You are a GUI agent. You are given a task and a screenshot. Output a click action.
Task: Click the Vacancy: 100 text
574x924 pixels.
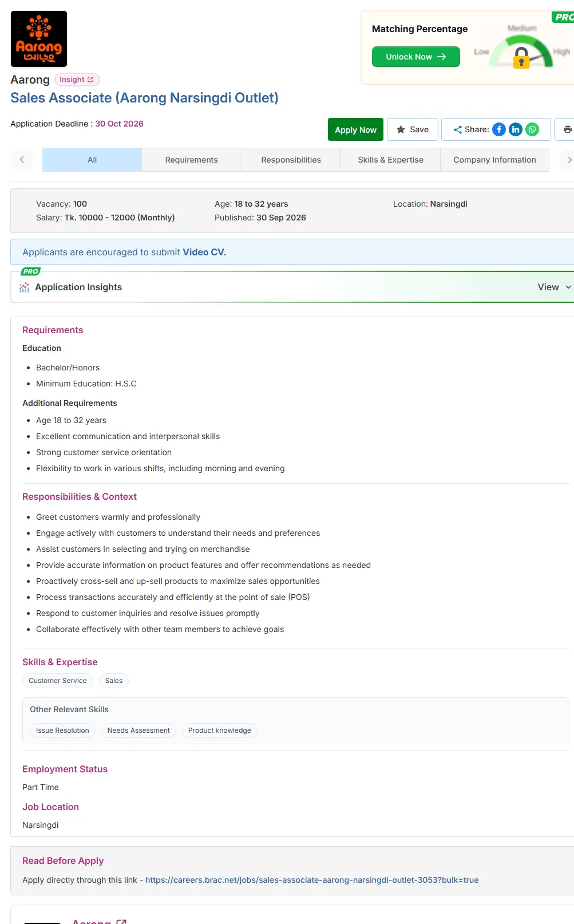[62, 204]
